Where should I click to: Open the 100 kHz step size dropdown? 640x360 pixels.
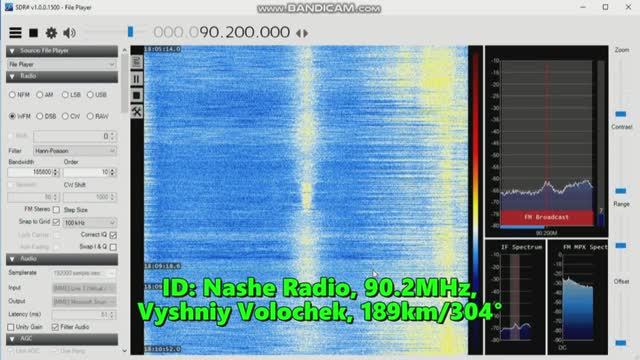coord(89,223)
